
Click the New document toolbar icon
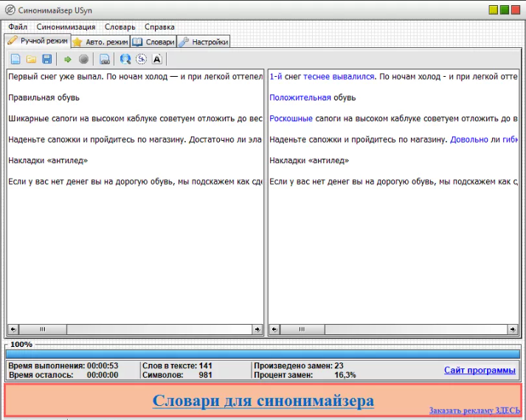click(x=15, y=60)
